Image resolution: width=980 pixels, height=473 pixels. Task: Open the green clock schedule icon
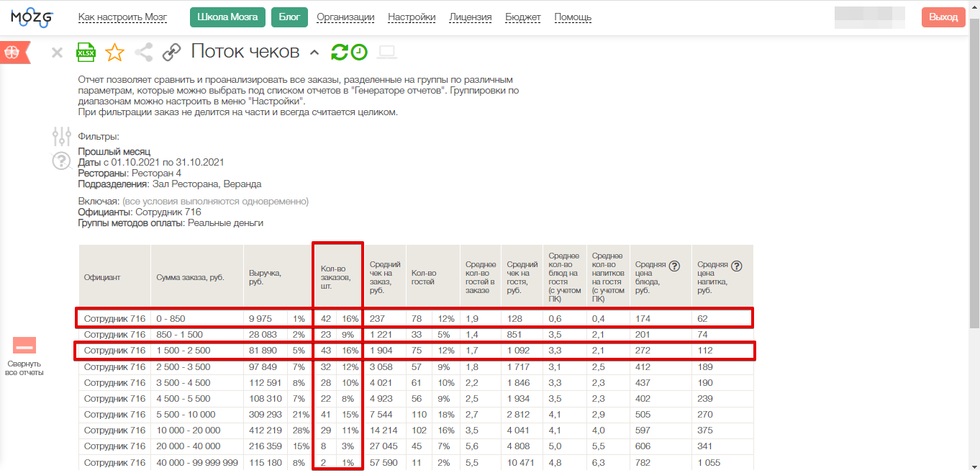[358, 52]
